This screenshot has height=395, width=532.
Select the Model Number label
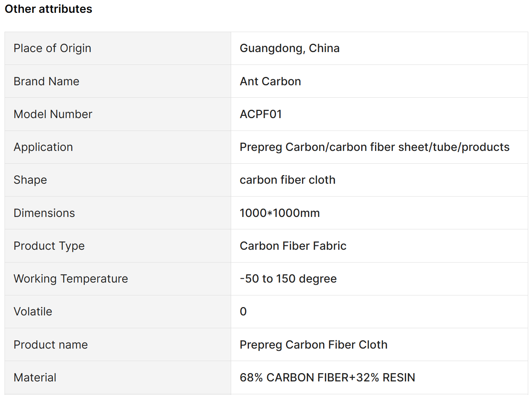53,114
